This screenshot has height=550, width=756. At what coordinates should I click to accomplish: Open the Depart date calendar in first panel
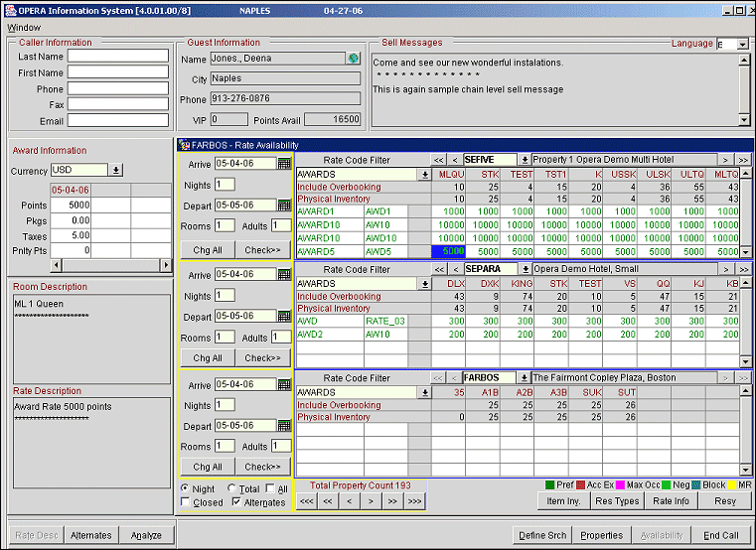[x=284, y=206]
